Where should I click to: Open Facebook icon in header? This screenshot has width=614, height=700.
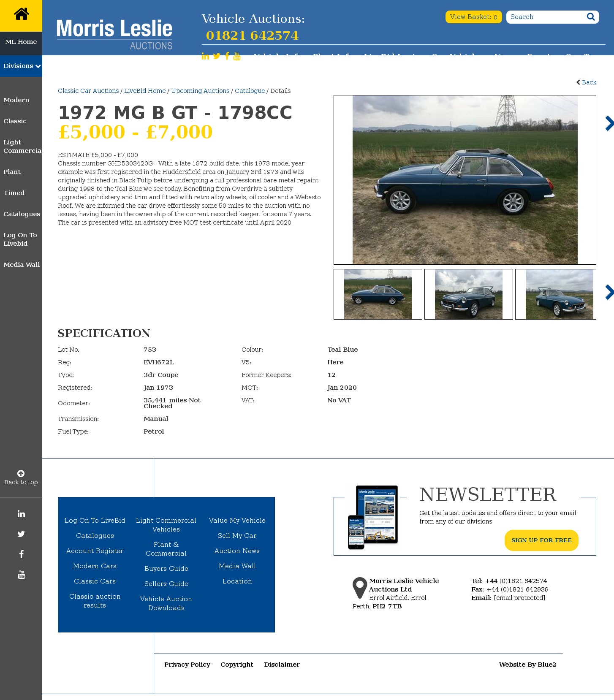click(227, 56)
